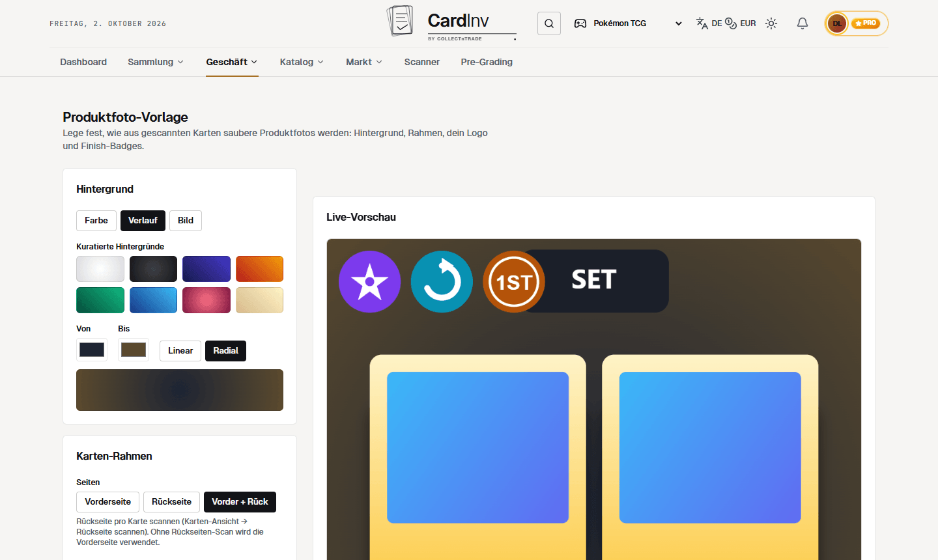Click the CardInv brand name link
Image resolution: width=938 pixels, height=560 pixels.
[x=459, y=21]
